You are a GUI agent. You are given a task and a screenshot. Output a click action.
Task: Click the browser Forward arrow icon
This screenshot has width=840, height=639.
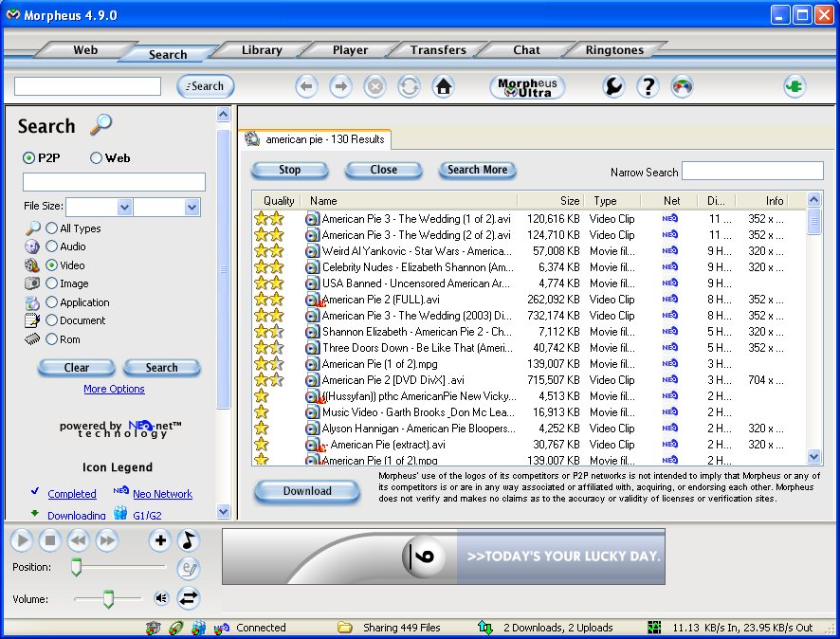pos(340,86)
